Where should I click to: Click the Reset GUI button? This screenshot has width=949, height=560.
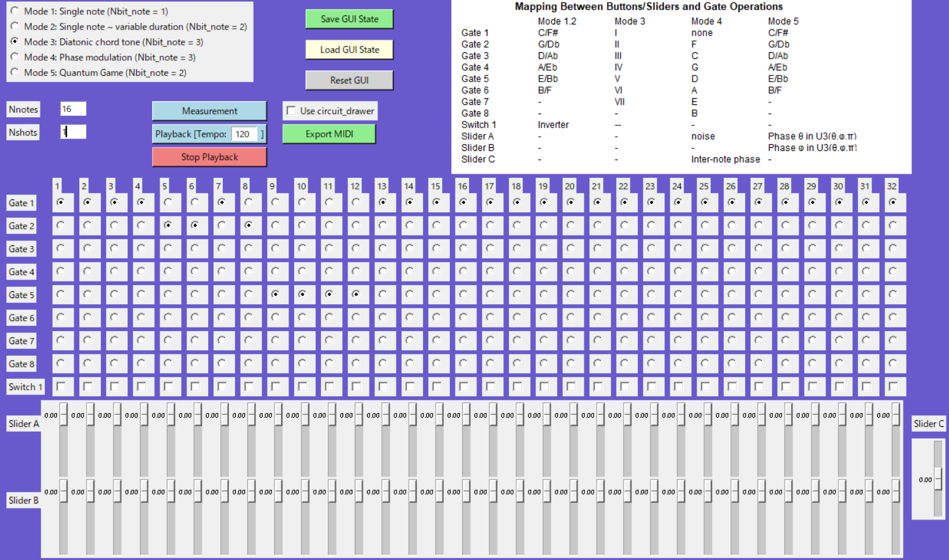pos(349,80)
